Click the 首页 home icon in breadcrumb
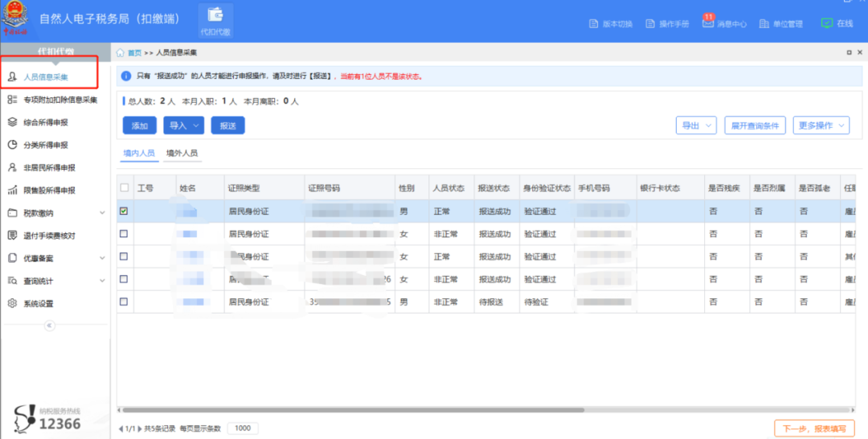 121,52
